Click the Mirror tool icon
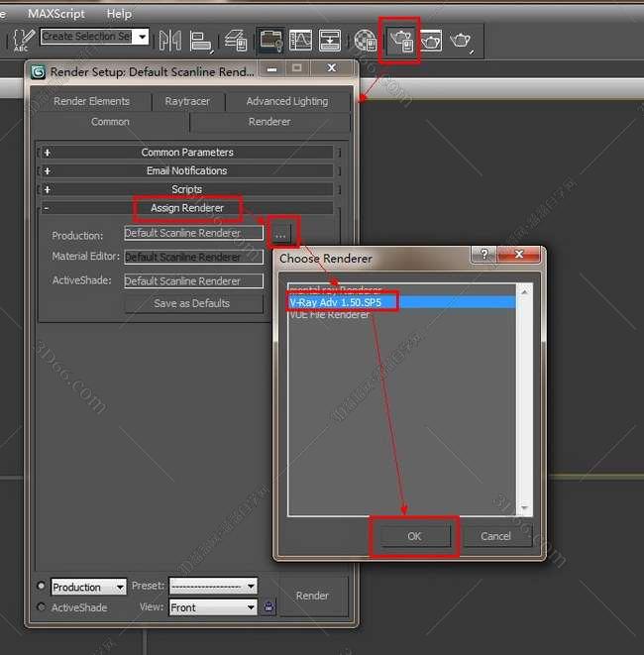The image size is (644, 655). pyautogui.click(x=170, y=41)
